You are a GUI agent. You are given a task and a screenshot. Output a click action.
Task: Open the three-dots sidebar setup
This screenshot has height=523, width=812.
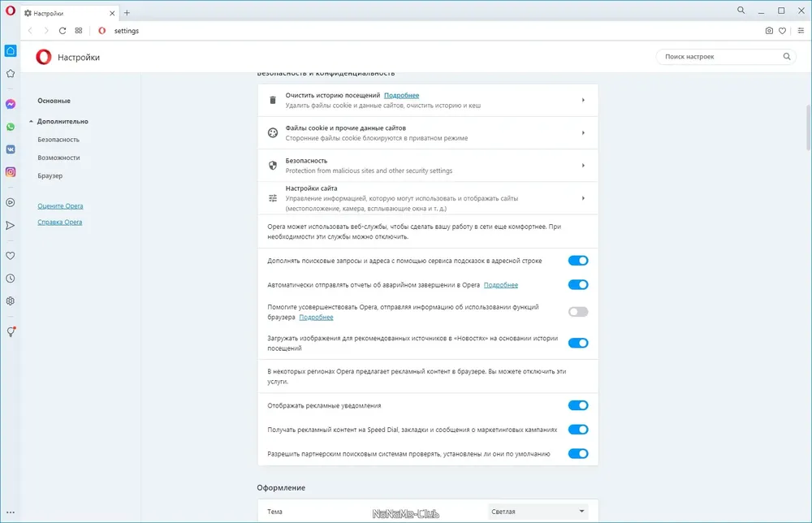(11, 512)
